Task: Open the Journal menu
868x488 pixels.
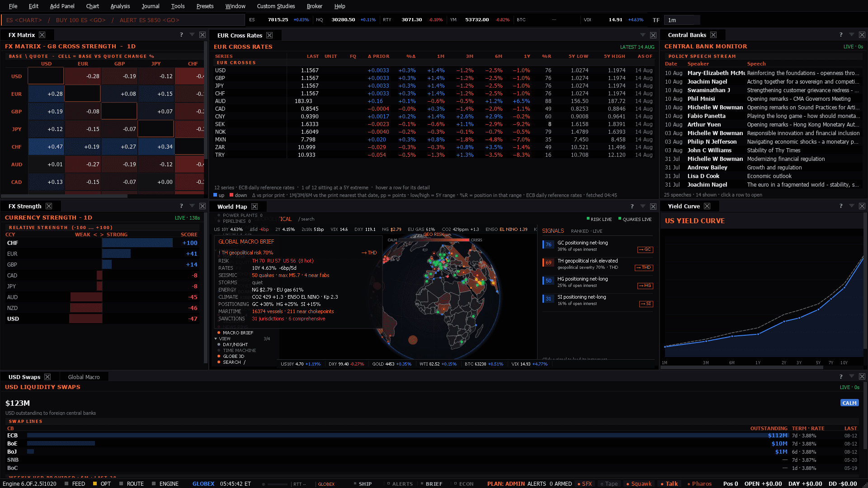Action: (x=151, y=6)
